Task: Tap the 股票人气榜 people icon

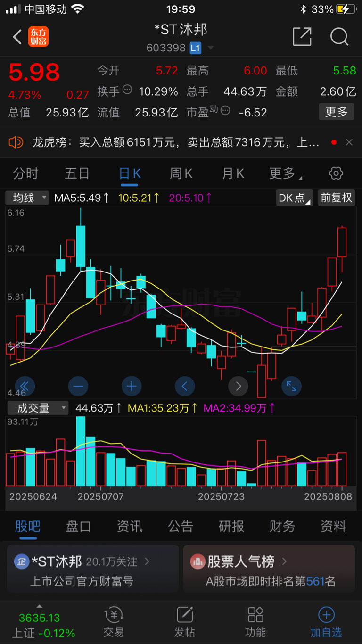Action: pyautogui.click(x=197, y=561)
